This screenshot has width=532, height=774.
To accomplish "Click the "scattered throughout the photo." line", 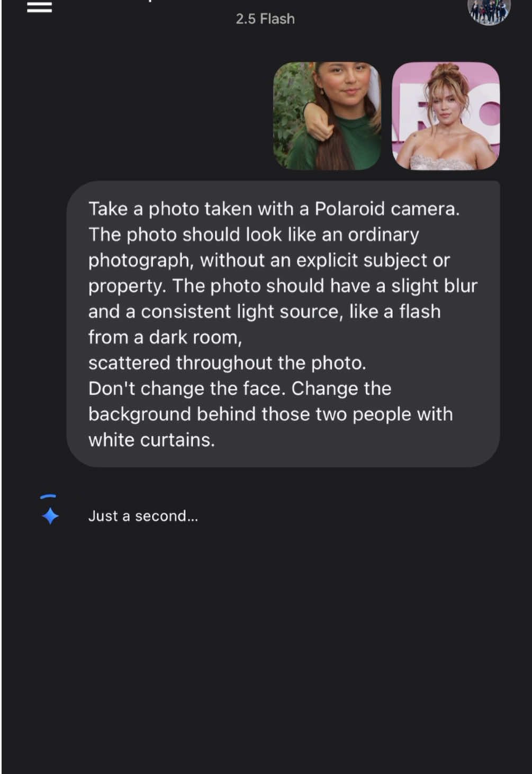I will [227, 363].
